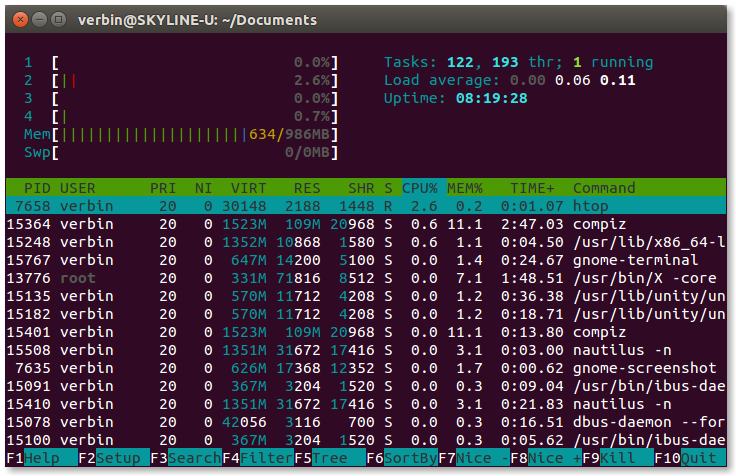Viewport: 736px width, 476px height.
Task: Select nautilus process with PID 15508
Action: click(x=366, y=350)
